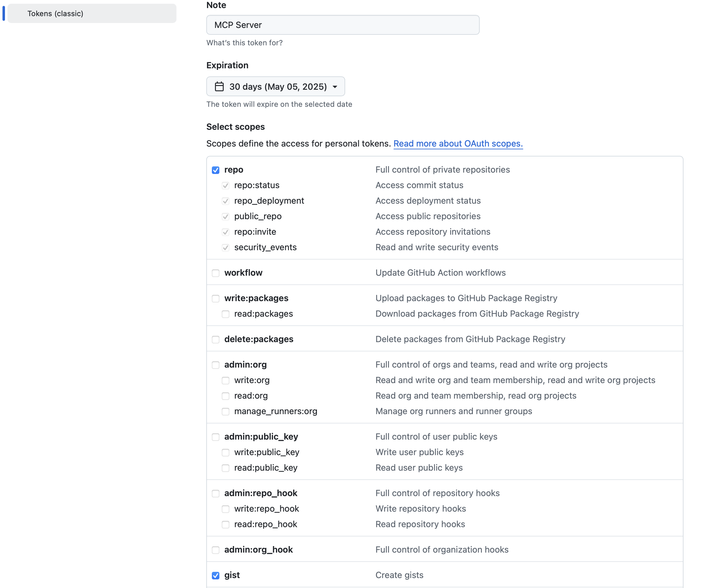Click the Note input field
Image resolution: width=704 pixels, height=588 pixels.
pyautogui.click(x=343, y=25)
